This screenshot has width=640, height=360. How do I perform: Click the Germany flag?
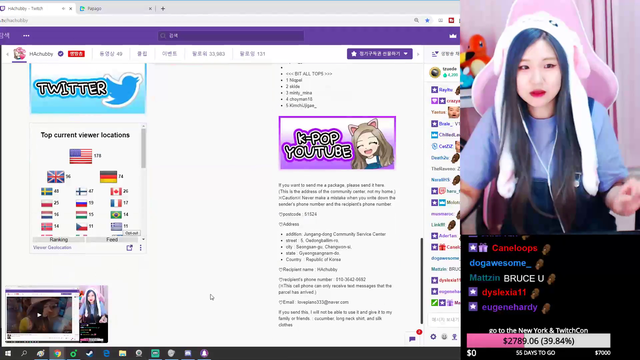(109, 177)
